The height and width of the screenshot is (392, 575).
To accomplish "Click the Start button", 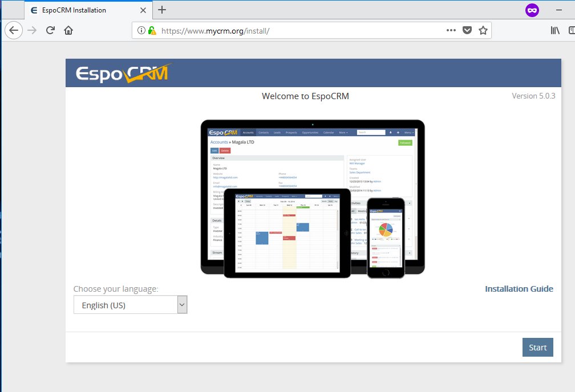I will coord(537,348).
